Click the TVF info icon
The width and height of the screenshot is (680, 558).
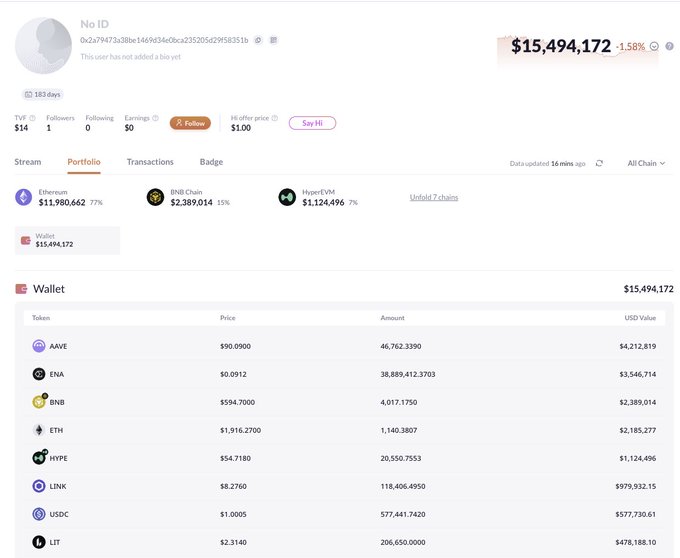tap(33, 118)
